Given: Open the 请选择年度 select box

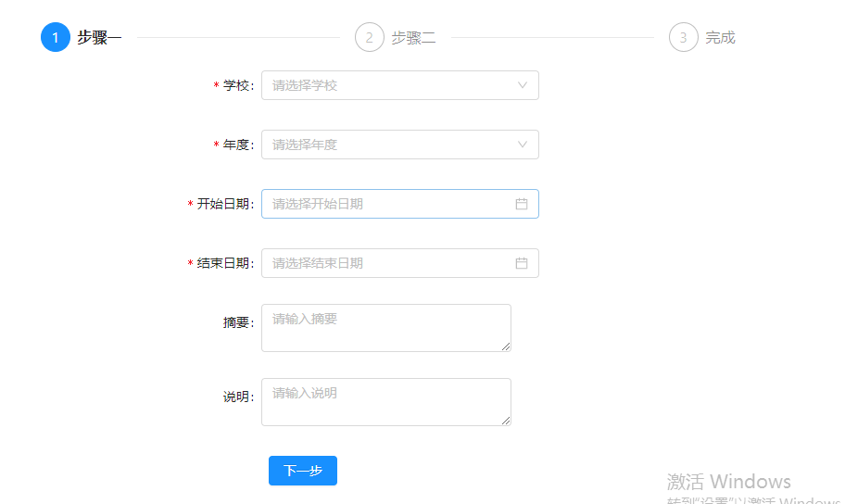Looking at the screenshot, I should [400, 145].
